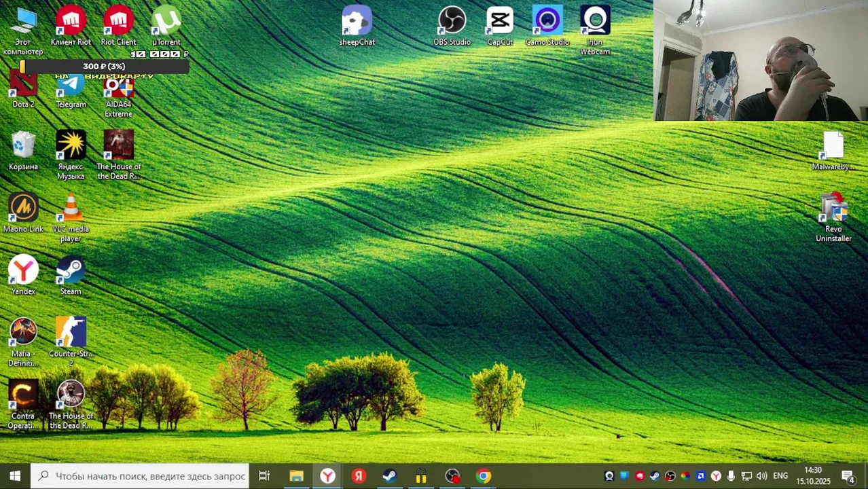
Task: Open Task View from the taskbar
Action: (x=264, y=476)
